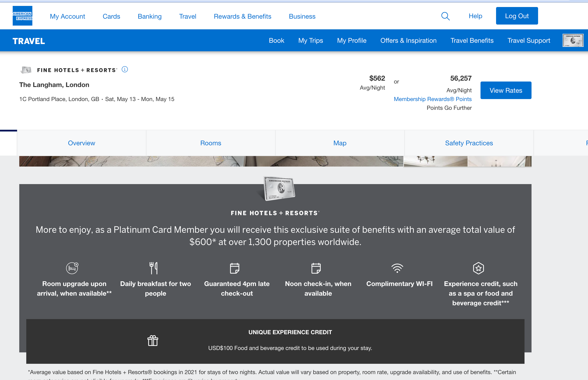Screen dimensions: 588x380
Task: Open Book in the travel navigation
Action: coord(276,41)
